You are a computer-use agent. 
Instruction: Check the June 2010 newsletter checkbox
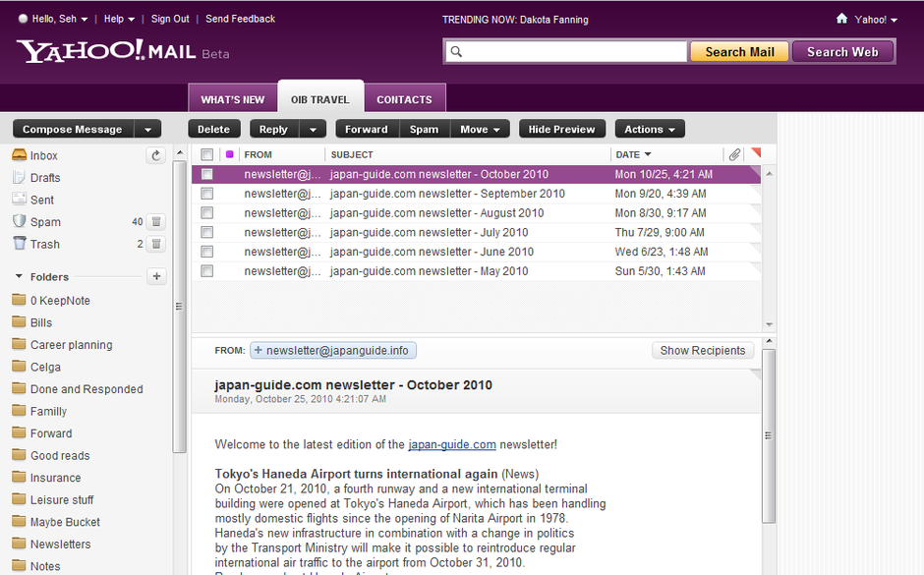[x=206, y=252]
